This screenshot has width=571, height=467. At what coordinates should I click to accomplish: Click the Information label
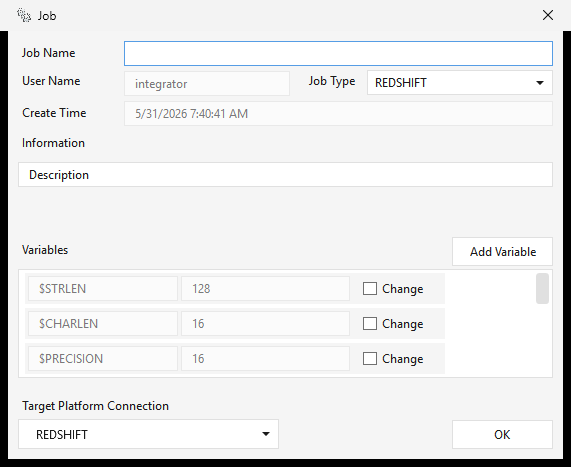click(54, 143)
